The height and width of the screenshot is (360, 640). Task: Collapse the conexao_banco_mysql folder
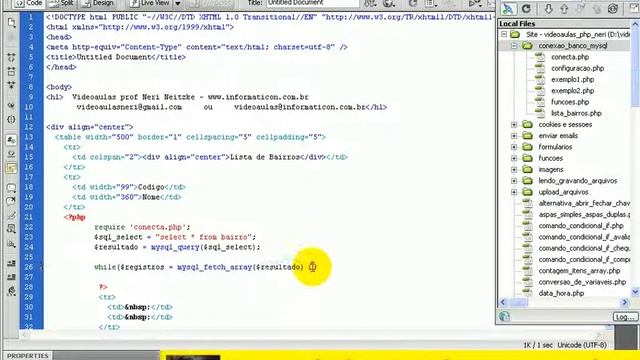pyautogui.click(x=514, y=46)
